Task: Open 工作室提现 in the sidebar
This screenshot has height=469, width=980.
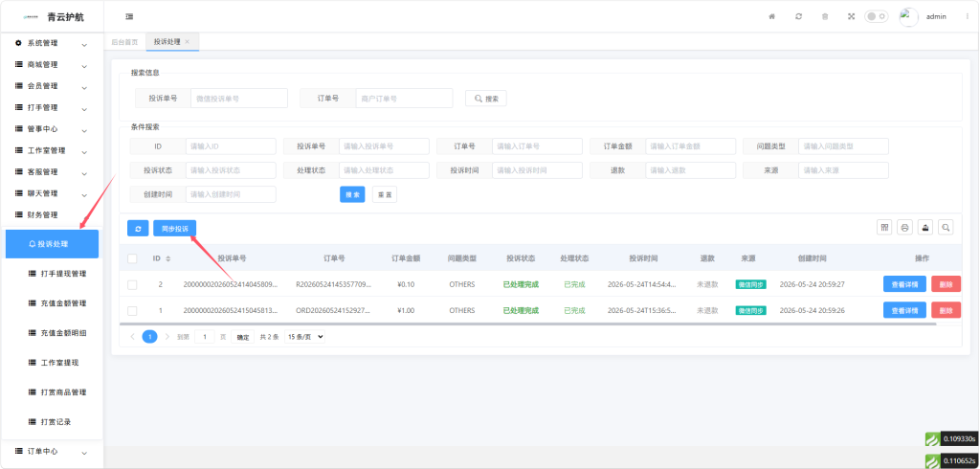Action: tap(54, 363)
